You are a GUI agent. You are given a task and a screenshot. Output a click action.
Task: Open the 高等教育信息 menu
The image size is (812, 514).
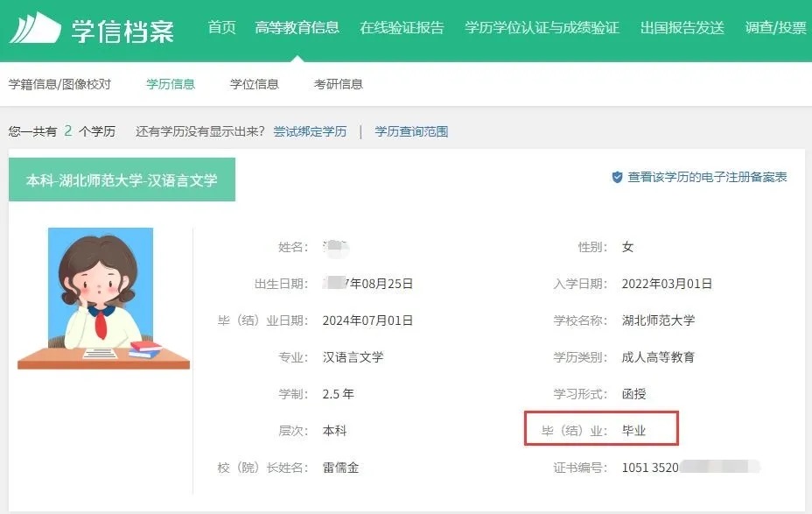(297, 27)
